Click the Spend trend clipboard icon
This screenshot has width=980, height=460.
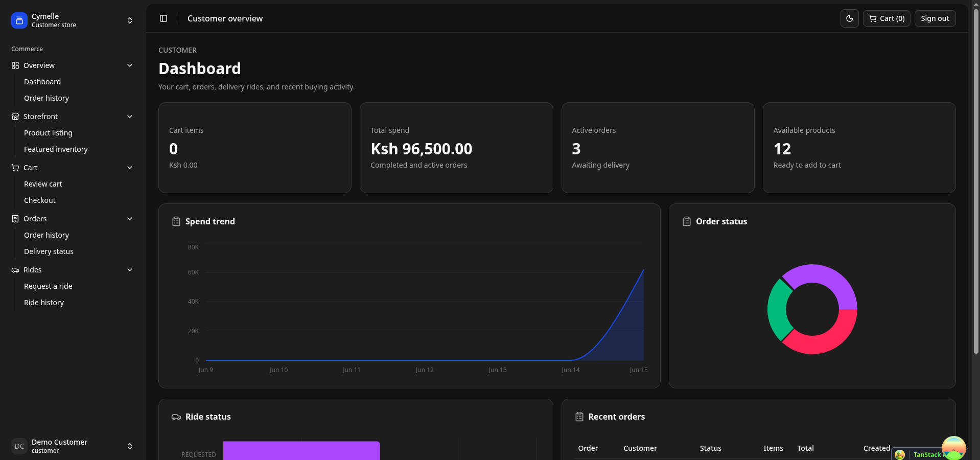(x=176, y=221)
